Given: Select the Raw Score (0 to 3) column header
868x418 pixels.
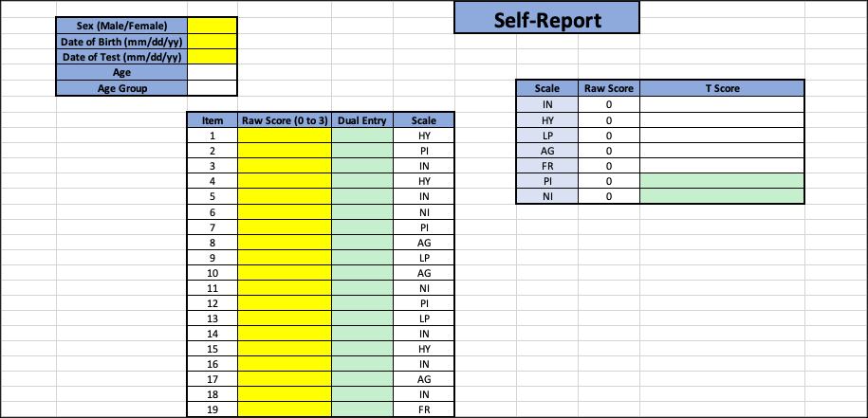Looking at the screenshot, I should 285,120.
